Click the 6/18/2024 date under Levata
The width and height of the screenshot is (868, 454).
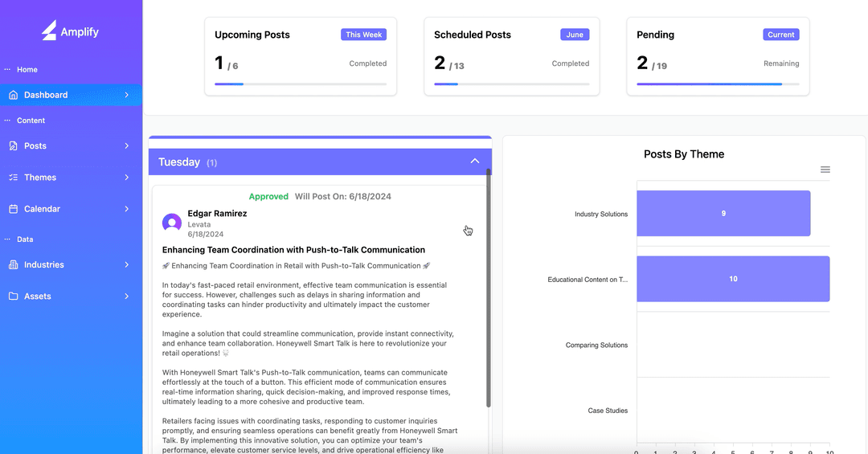click(206, 234)
